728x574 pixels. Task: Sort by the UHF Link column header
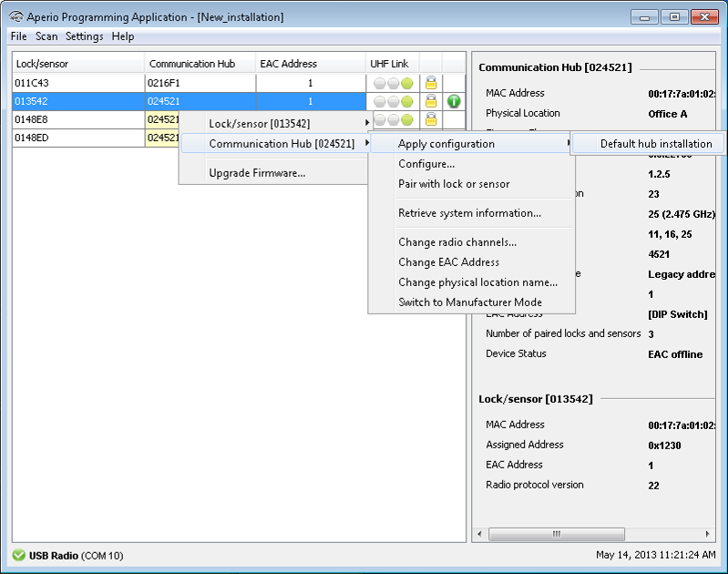(x=393, y=64)
